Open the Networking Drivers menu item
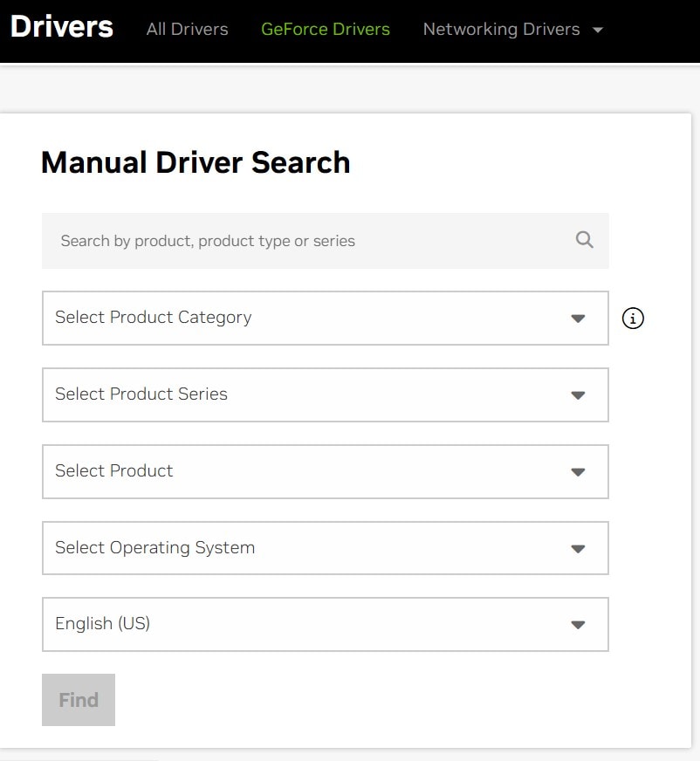Viewport: 700px width, 761px height. [x=502, y=29]
